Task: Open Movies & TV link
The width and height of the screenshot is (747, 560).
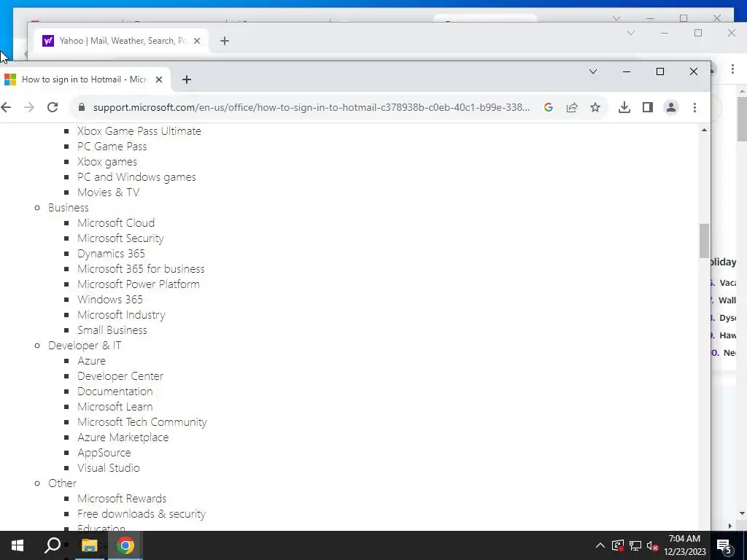Action: click(108, 192)
